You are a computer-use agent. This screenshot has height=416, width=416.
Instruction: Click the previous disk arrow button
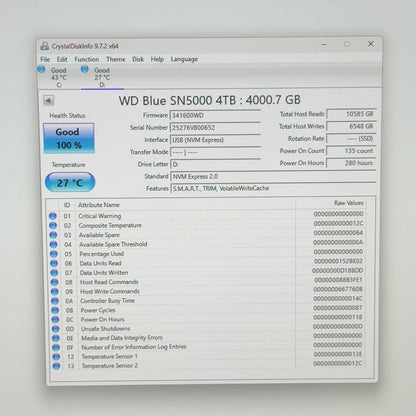[x=48, y=100]
